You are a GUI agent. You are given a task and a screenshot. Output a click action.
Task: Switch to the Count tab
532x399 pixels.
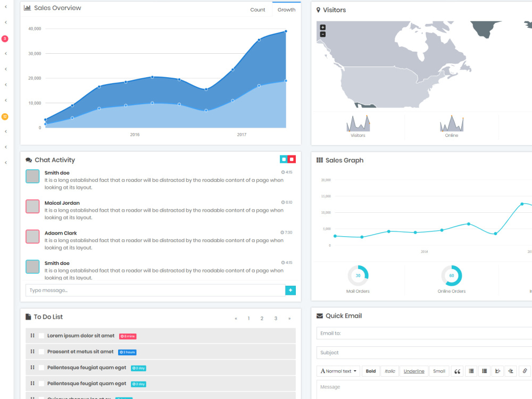point(257,10)
